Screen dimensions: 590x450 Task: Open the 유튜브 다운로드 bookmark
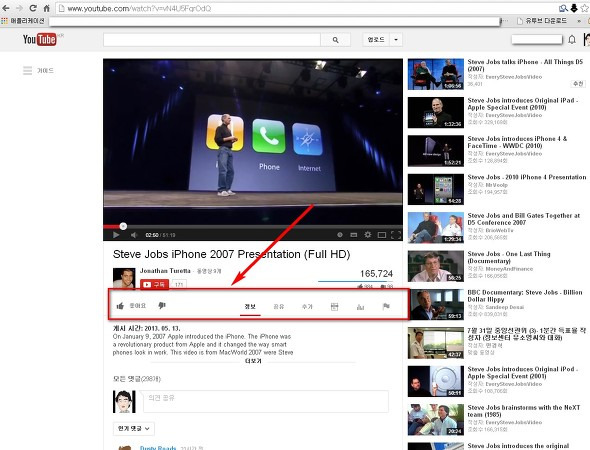pyautogui.click(x=542, y=21)
